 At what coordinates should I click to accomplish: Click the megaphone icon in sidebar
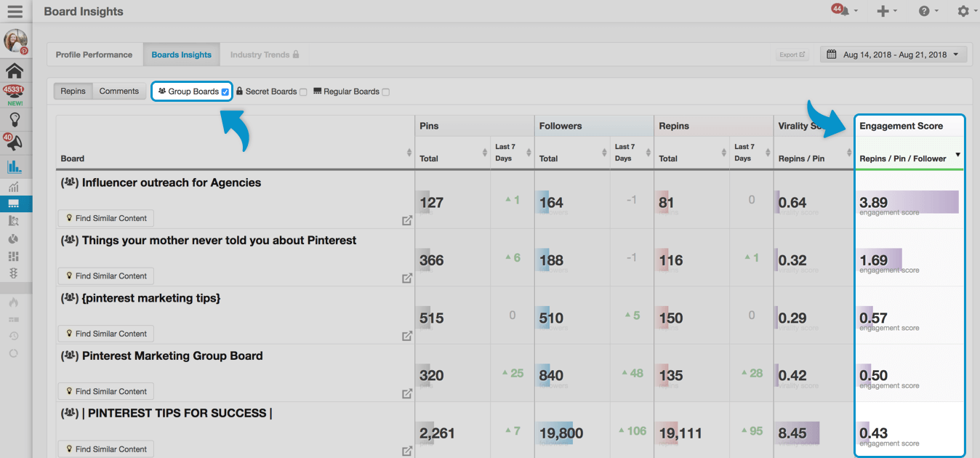[15, 143]
